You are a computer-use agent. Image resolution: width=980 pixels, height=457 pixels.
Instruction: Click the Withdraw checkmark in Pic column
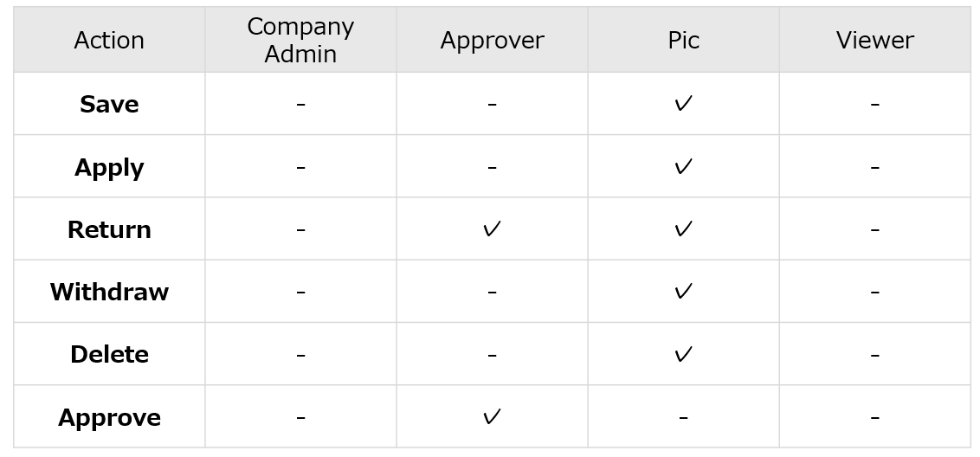tap(683, 292)
